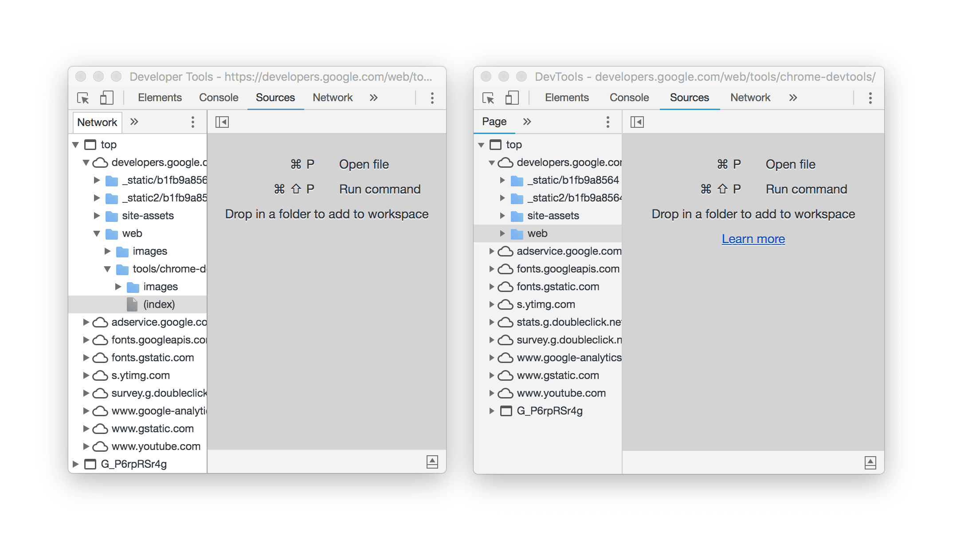Click the Learn more link in right panel

(754, 239)
